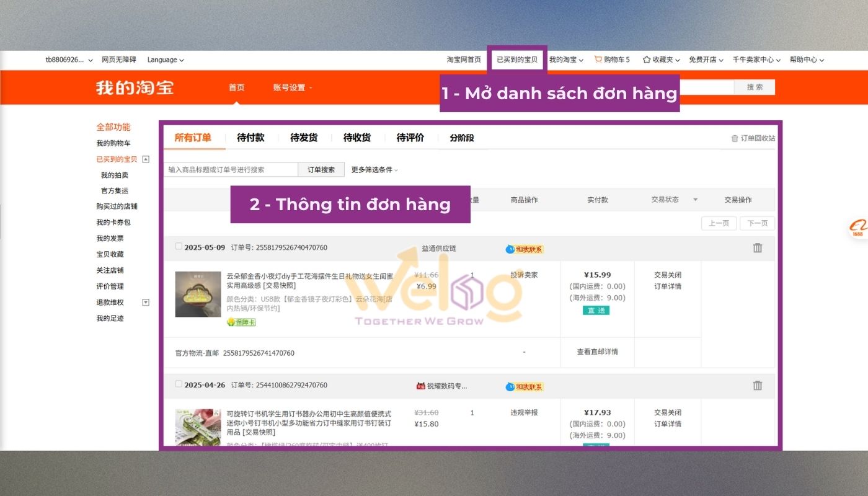Switch to the 待评价 tab
The image size is (868, 496).
pos(410,138)
